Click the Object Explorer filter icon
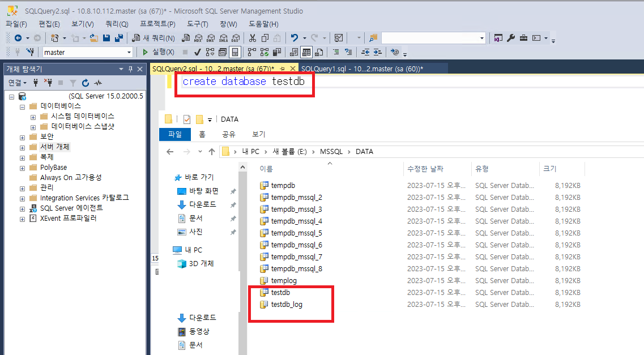The height and width of the screenshot is (355, 644). [x=73, y=83]
